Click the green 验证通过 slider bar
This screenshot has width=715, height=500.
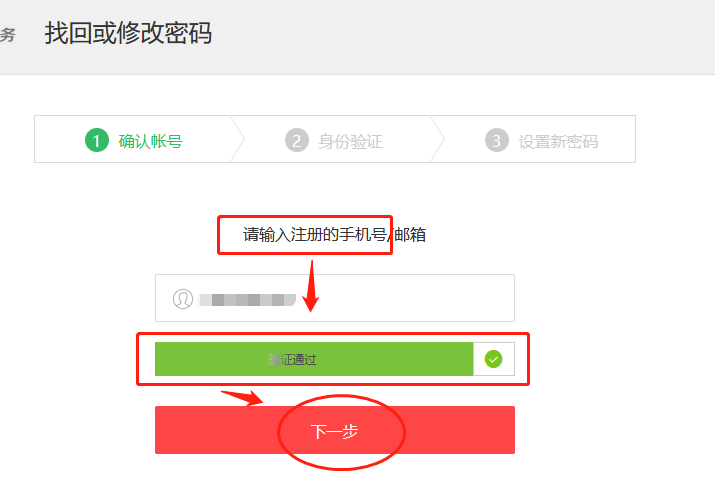coord(314,359)
